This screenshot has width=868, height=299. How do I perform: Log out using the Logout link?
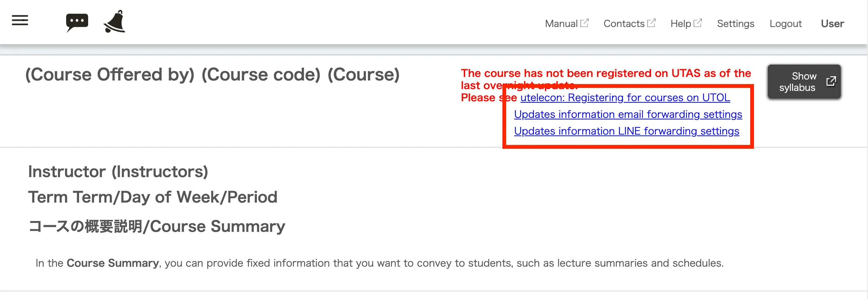[x=786, y=24]
